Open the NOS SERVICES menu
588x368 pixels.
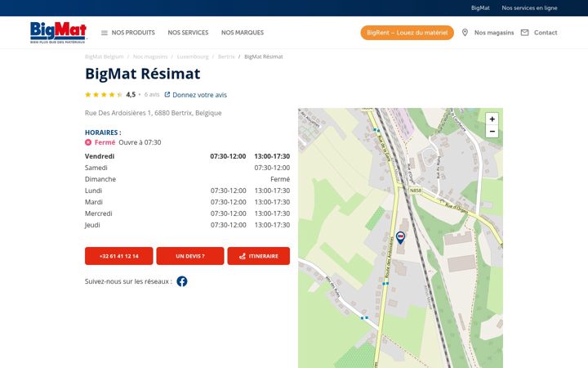188,33
